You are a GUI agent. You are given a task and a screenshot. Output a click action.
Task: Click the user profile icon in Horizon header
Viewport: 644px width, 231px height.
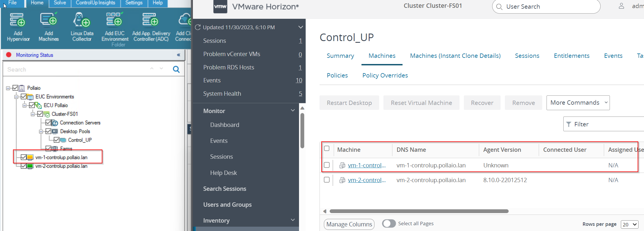pyautogui.click(x=621, y=6)
